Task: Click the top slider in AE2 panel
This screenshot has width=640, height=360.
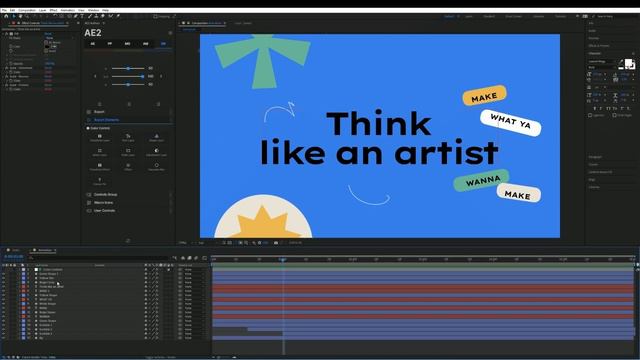Action: pyautogui.click(x=128, y=69)
